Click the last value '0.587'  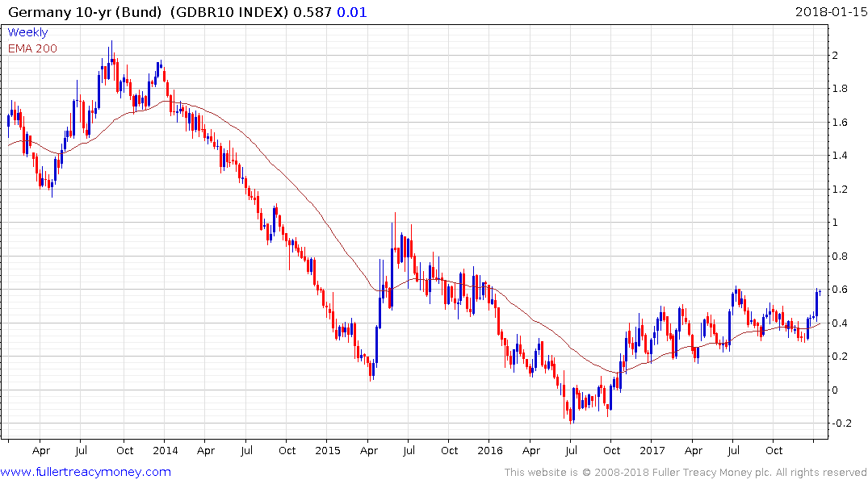(312, 12)
